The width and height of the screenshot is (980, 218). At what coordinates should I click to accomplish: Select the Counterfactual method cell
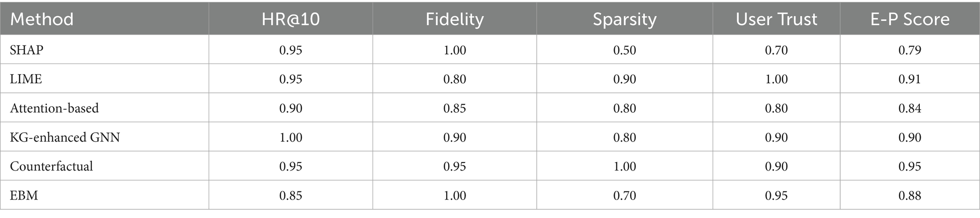pos(51,166)
